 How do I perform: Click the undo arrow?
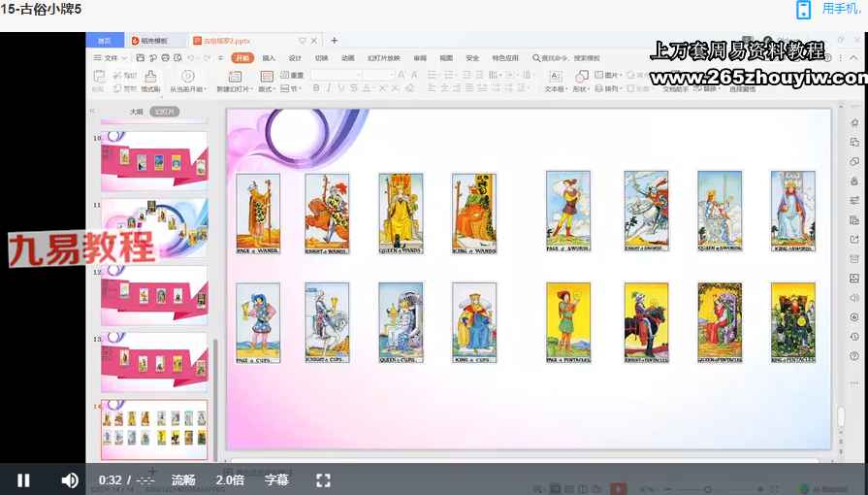click(191, 57)
